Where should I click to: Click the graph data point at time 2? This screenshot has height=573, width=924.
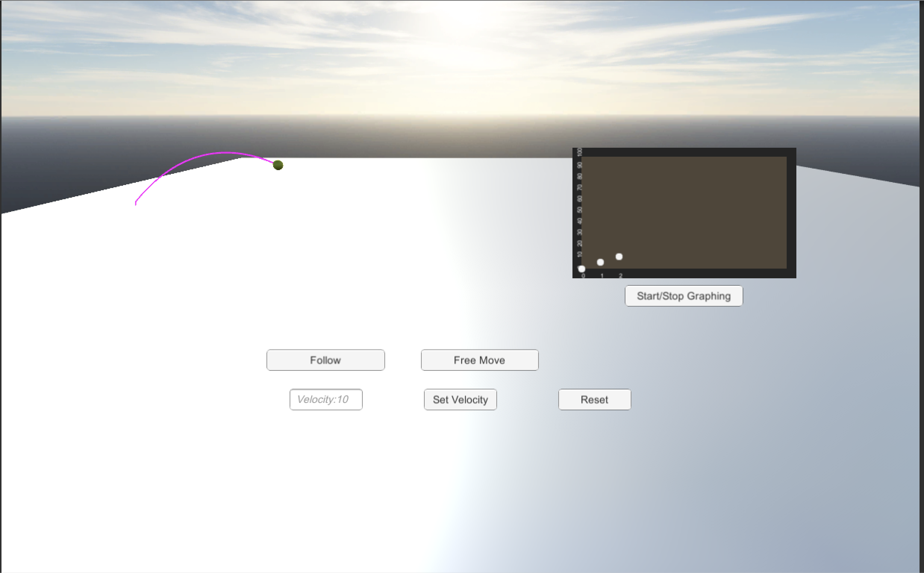point(619,257)
